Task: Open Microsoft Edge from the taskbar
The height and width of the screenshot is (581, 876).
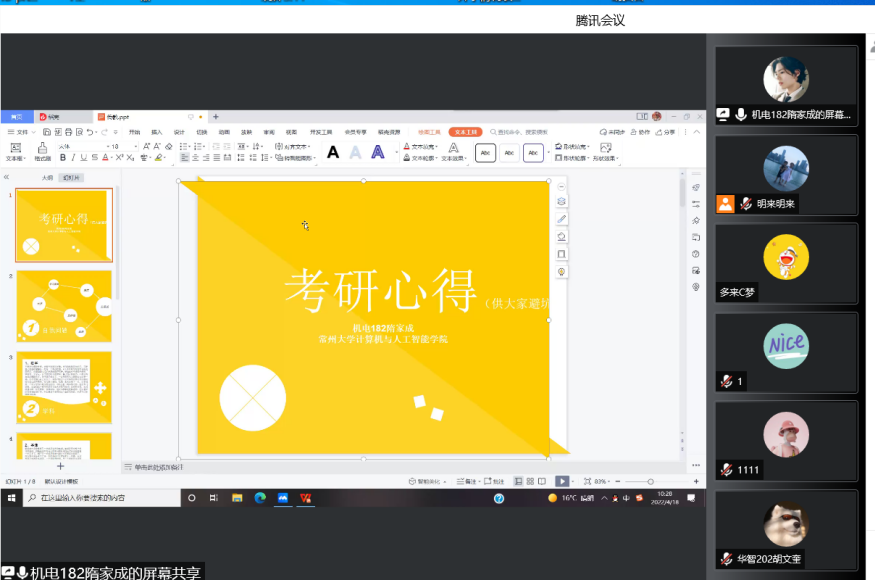Action: (260, 497)
